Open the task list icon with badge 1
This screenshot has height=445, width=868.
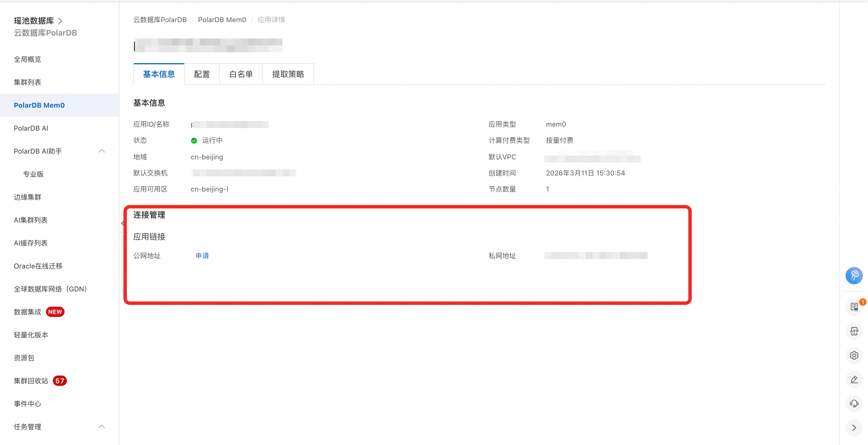pyautogui.click(x=854, y=307)
